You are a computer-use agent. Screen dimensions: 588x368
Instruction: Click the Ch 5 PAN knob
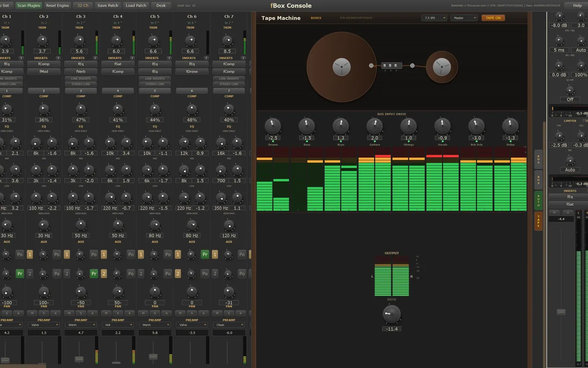[155, 292]
